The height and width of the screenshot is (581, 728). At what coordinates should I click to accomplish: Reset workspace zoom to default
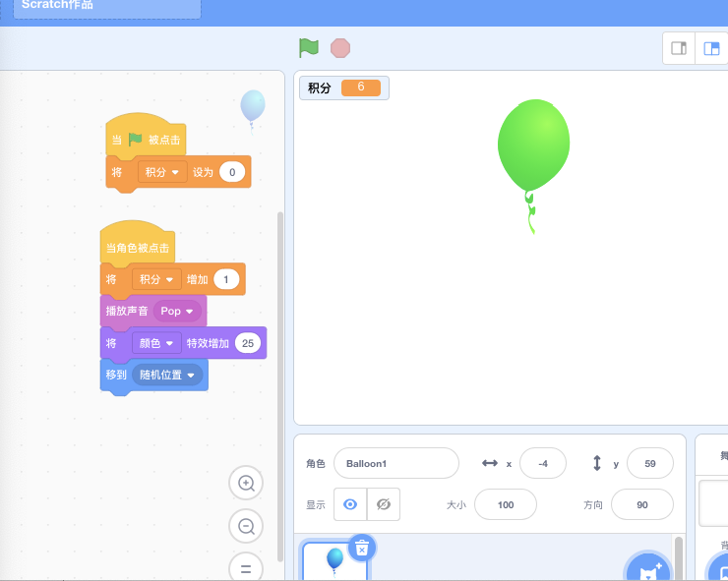tap(246, 568)
